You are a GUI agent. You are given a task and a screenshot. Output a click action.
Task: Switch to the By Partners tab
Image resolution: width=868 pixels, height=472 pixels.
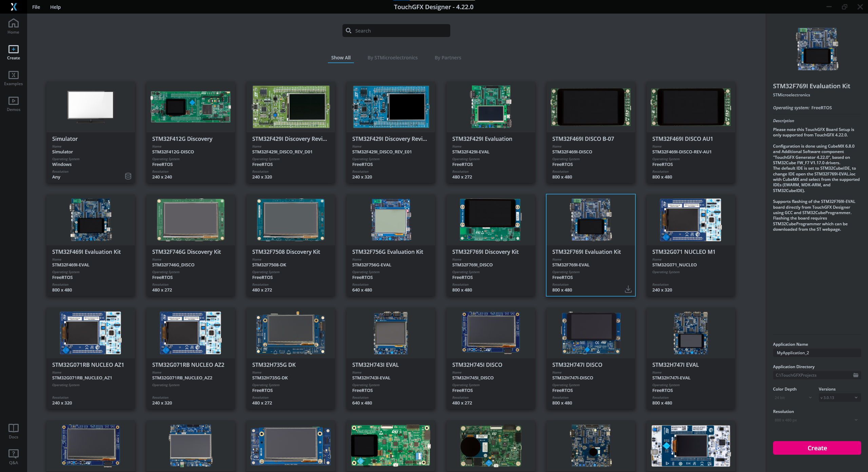448,58
